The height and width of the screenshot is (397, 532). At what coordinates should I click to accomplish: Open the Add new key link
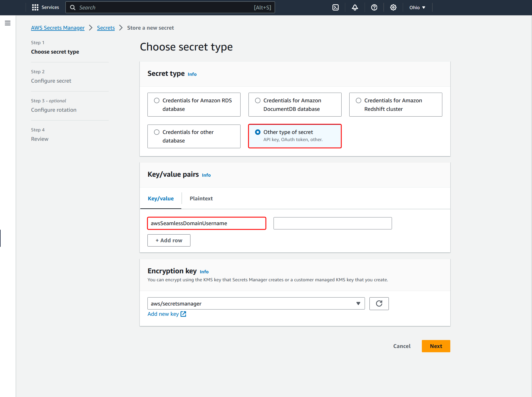click(x=167, y=314)
